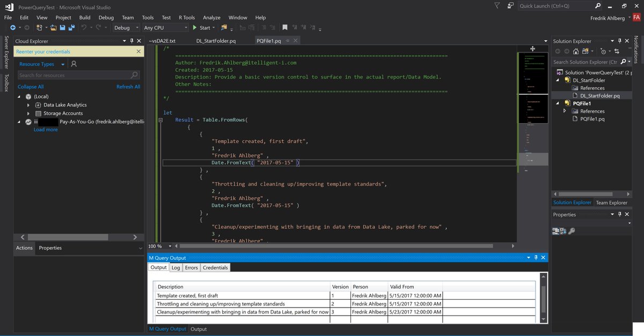Click the Collapse All link
The image size is (644, 336).
point(31,87)
